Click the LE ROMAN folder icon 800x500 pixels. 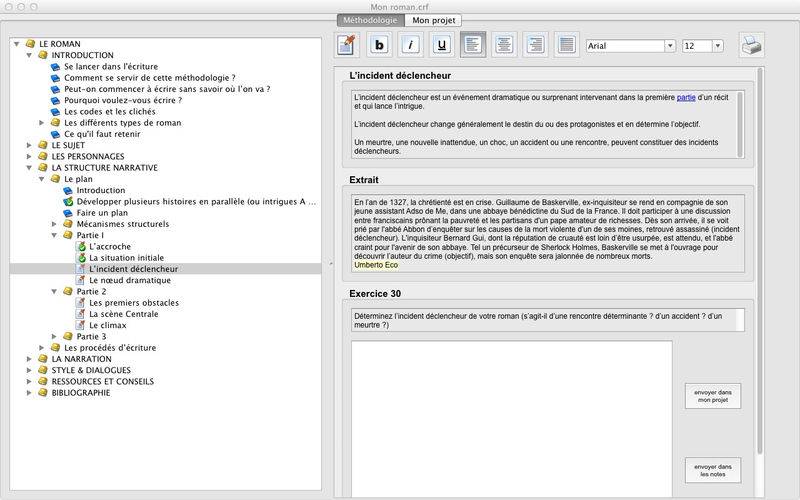(x=31, y=44)
